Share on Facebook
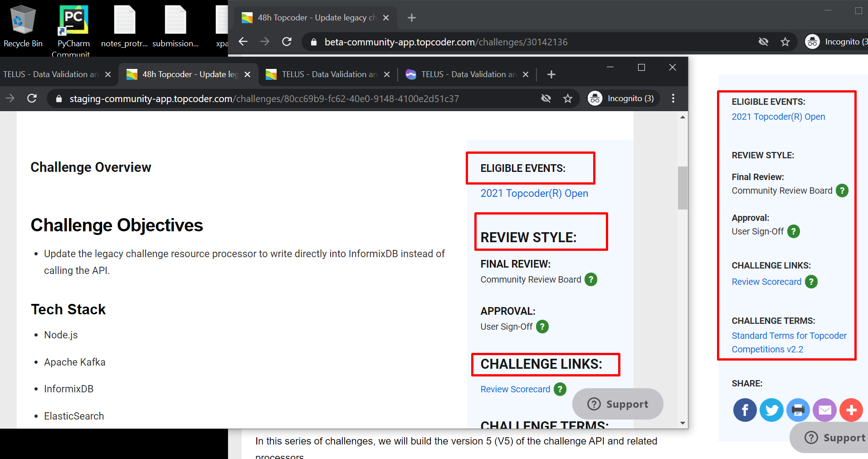The image size is (868, 459). [745, 410]
